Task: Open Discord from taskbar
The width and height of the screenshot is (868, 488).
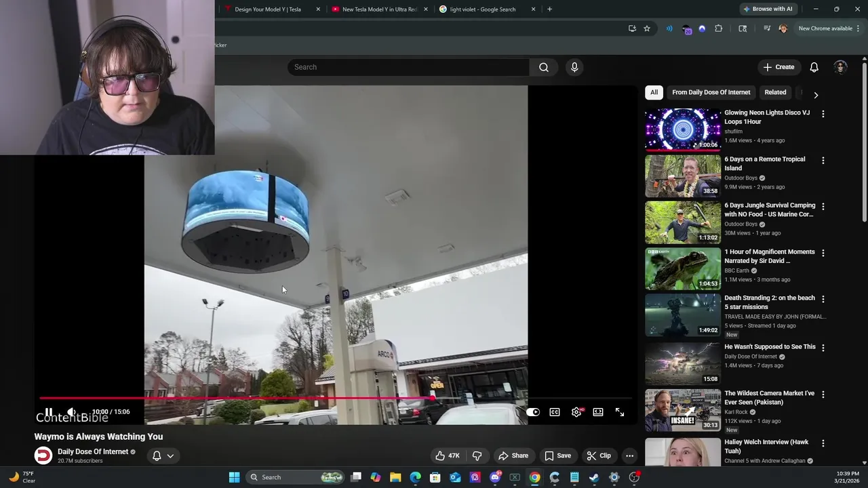Action: tap(495, 477)
